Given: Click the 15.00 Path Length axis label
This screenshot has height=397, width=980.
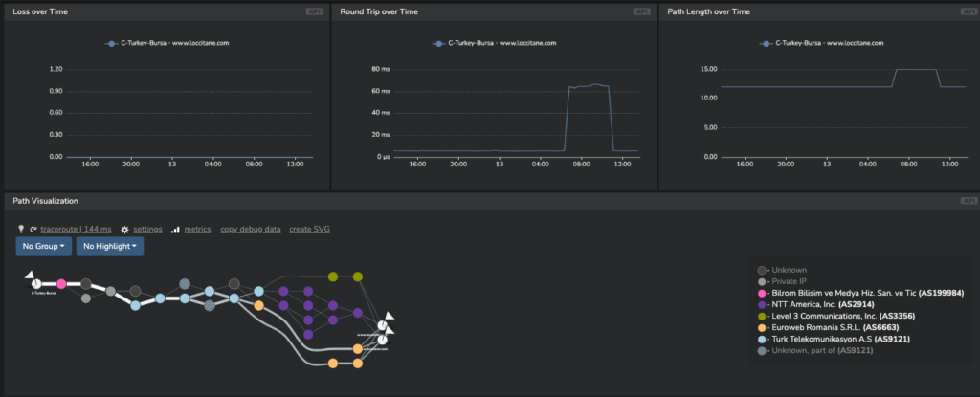Looking at the screenshot, I should [x=708, y=69].
